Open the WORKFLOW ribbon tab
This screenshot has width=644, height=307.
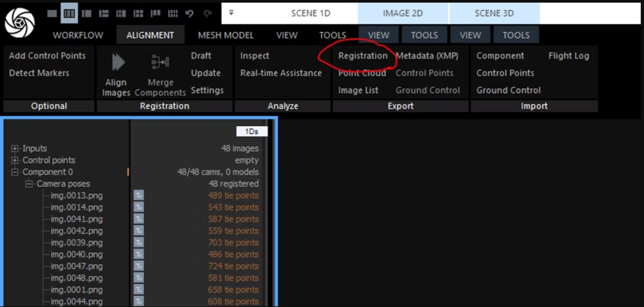click(78, 35)
